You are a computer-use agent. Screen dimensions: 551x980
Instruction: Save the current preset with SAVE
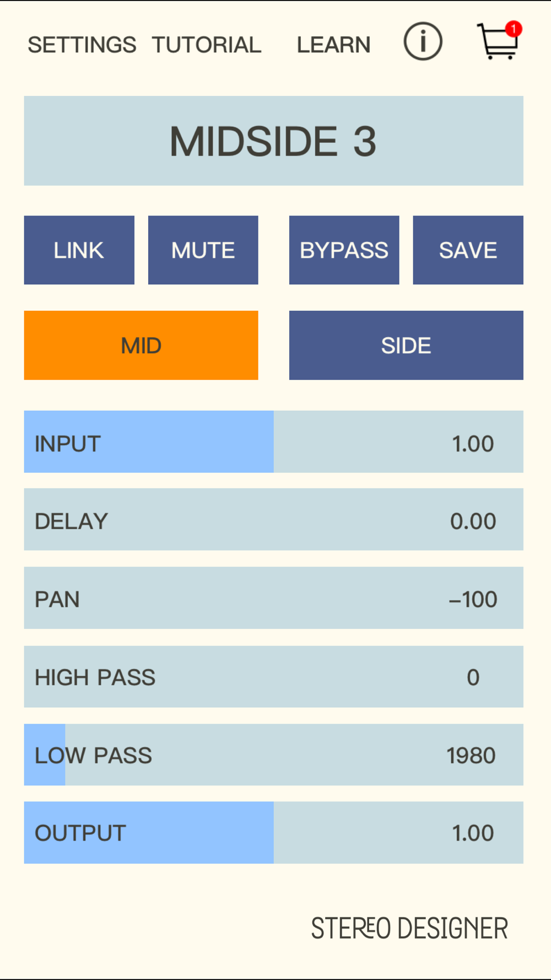coord(468,250)
